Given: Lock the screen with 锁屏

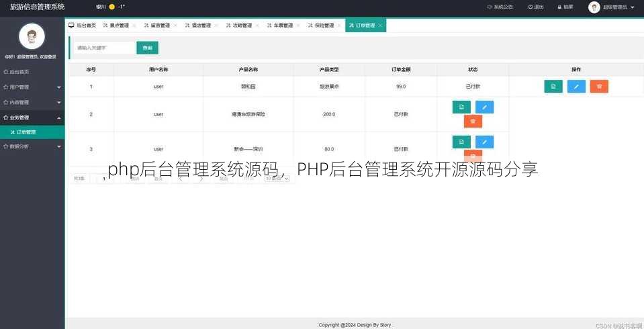Looking at the screenshot, I should tap(565, 7).
